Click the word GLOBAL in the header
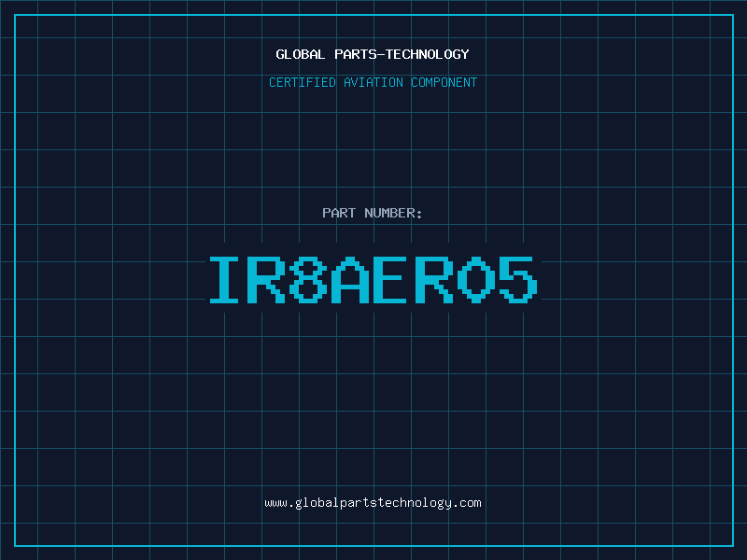The image size is (747, 560). coord(300,54)
